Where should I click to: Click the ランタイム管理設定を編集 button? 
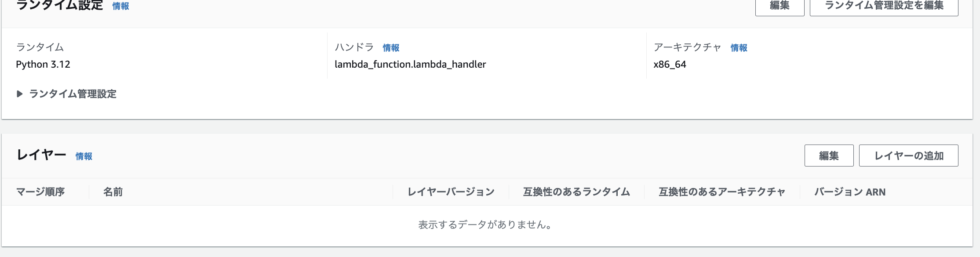pyautogui.click(x=884, y=6)
